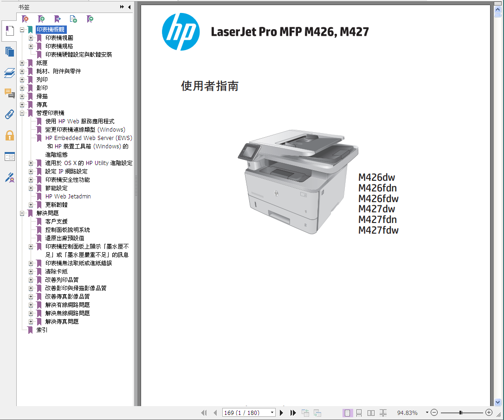Screen dimensions: 504x420
Task: Open the 耗材、附件與零件 bookmark
Action: click(x=58, y=71)
